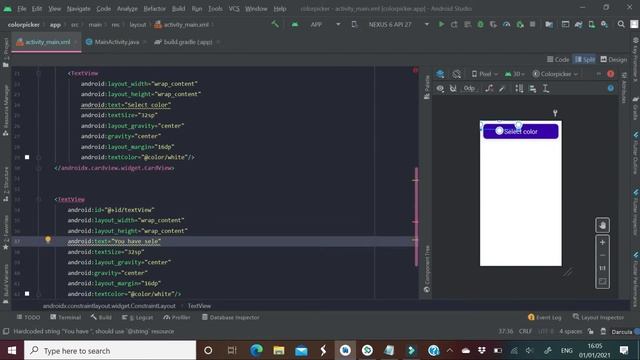
Task: Click in the Windows search box
Action: click(110, 351)
